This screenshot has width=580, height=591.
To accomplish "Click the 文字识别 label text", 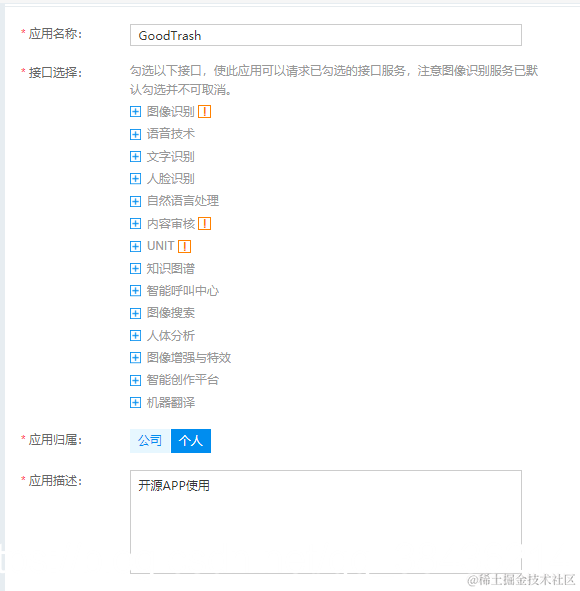I will coord(171,156).
